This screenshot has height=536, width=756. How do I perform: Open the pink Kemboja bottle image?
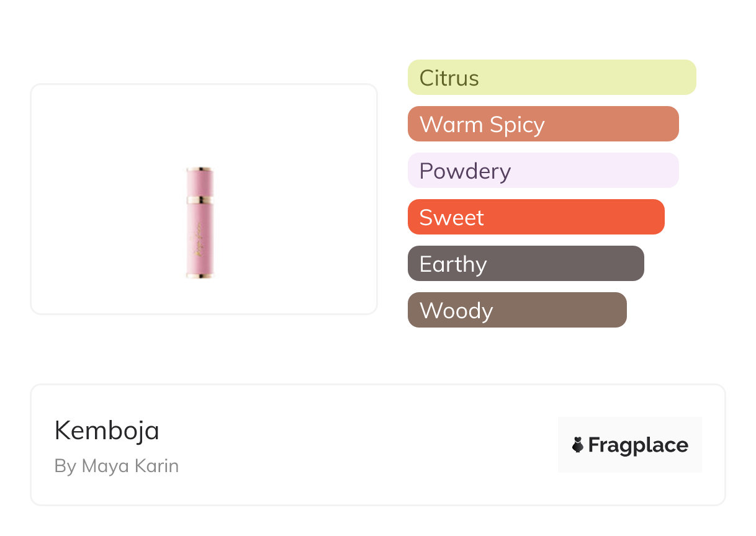click(199, 223)
